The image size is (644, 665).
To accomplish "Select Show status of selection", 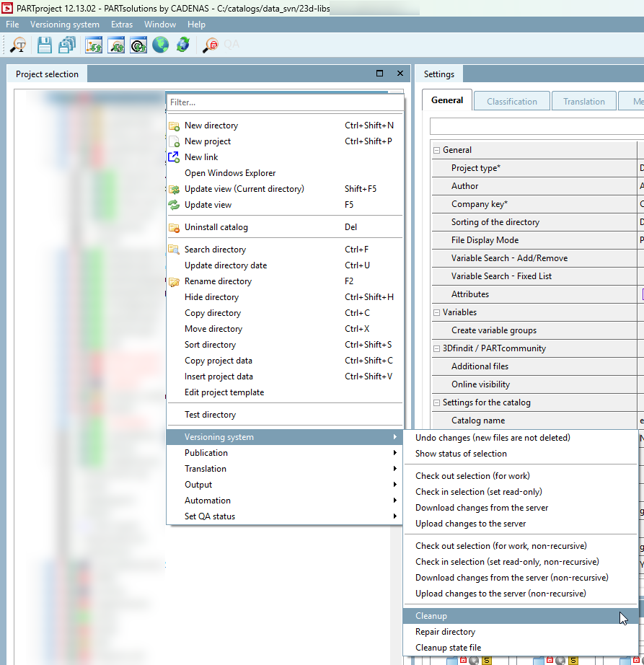I will [521, 454].
